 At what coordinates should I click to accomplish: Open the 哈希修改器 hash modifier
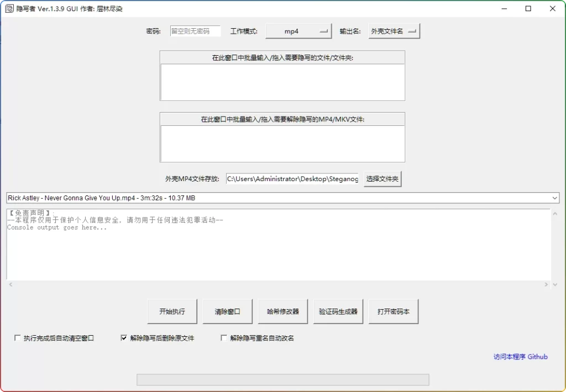pos(282,311)
